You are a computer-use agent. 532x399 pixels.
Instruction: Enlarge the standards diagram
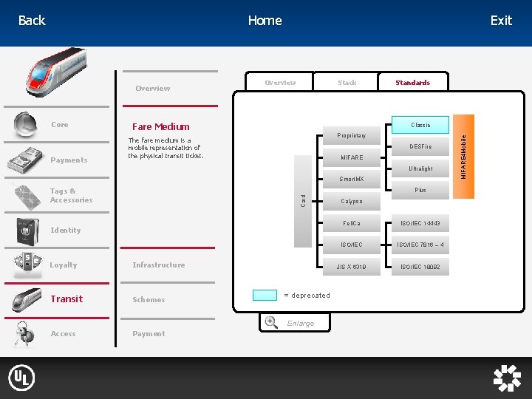pyautogui.click(x=295, y=323)
